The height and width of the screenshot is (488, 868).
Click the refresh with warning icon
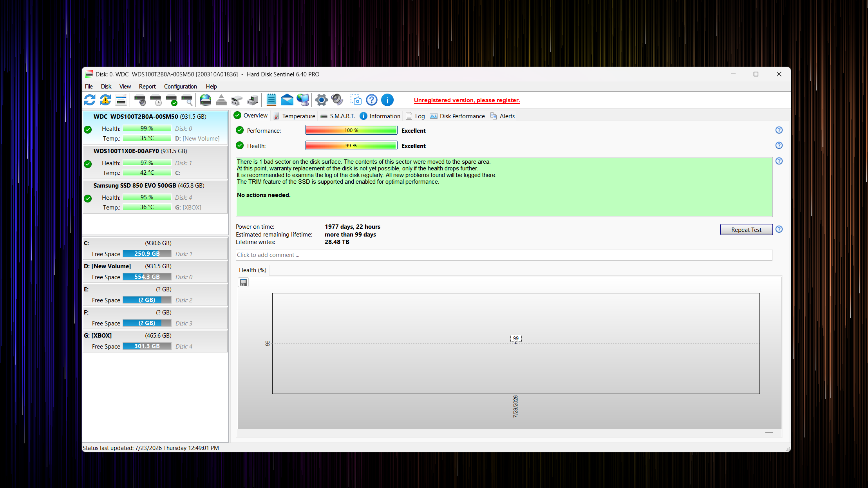click(x=105, y=100)
